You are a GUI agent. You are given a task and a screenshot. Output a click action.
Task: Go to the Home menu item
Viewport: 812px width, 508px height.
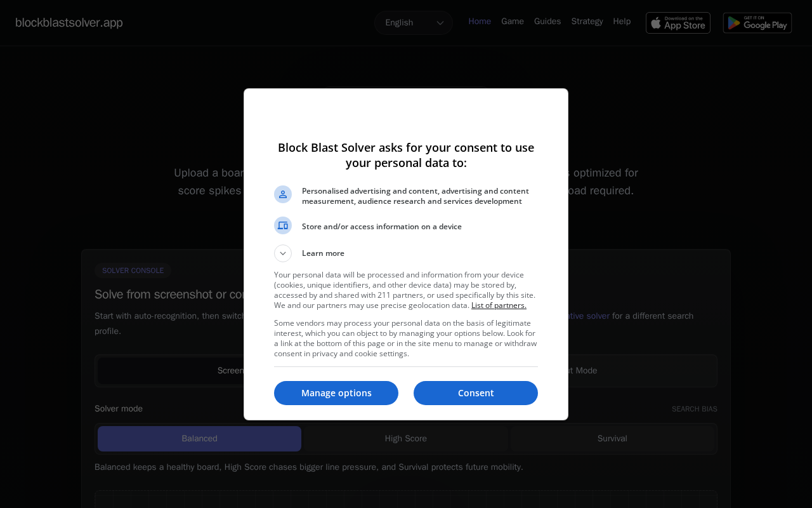pyautogui.click(x=480, y=22)
